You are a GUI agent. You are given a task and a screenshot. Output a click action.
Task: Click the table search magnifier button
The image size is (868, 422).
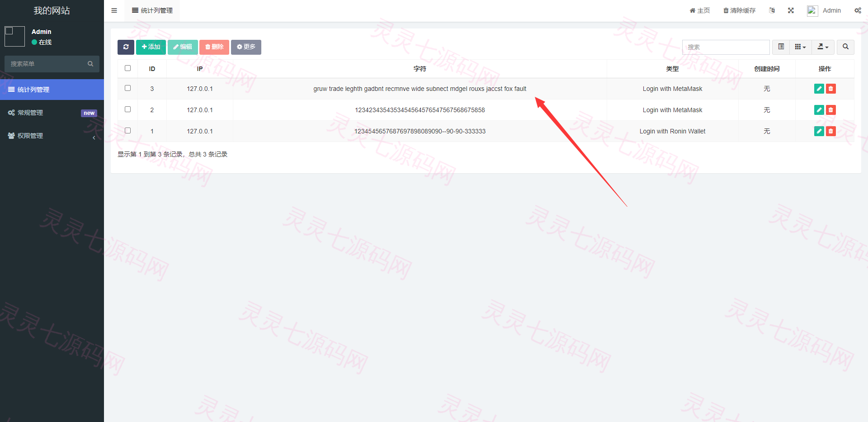pyautogui.click(x=845, y=47)
